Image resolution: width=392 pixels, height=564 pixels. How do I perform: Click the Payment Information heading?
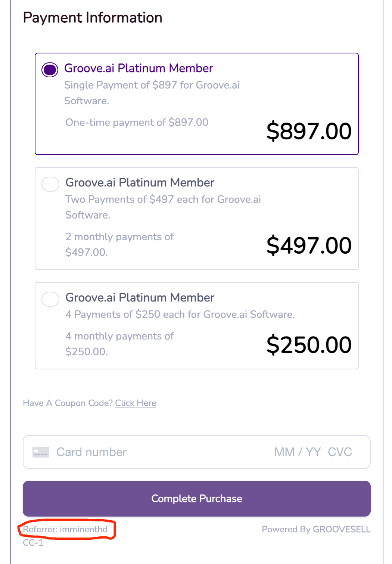click(93, 18)
